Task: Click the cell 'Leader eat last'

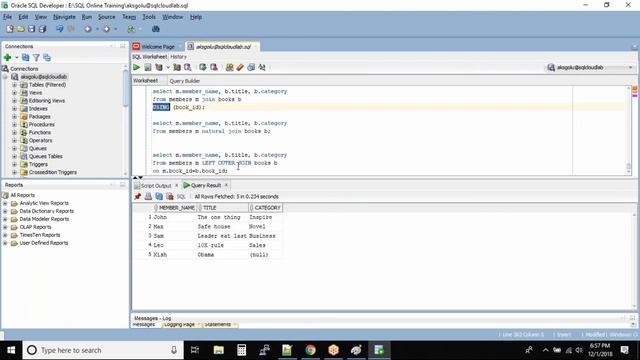Action: (222, 236)
